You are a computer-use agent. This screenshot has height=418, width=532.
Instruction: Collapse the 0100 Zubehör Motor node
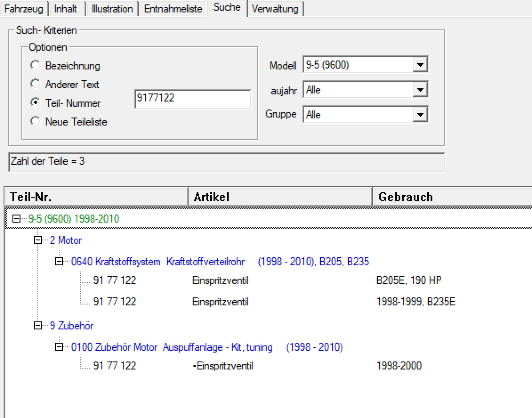click(59, 347)
